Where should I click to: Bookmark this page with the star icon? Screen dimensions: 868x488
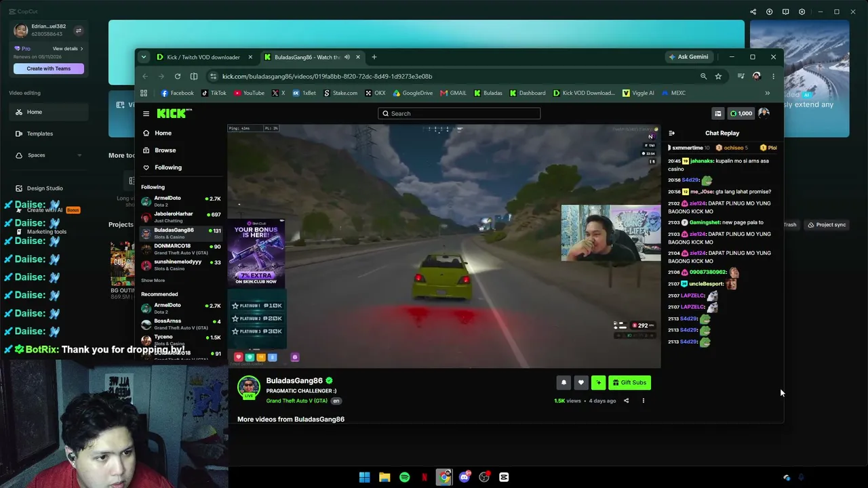[x=718, y=77]
